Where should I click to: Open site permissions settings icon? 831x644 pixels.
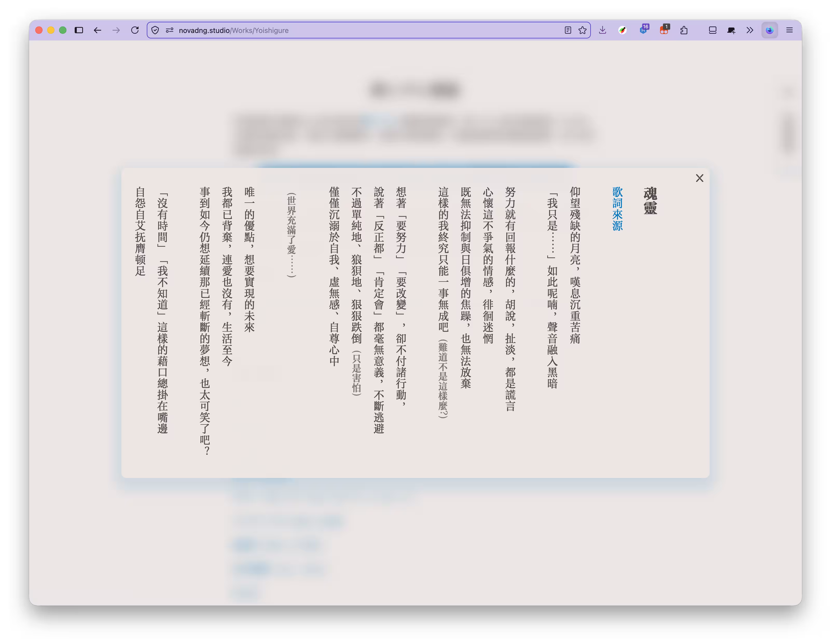pyautogui.click(x=169, y=30)
